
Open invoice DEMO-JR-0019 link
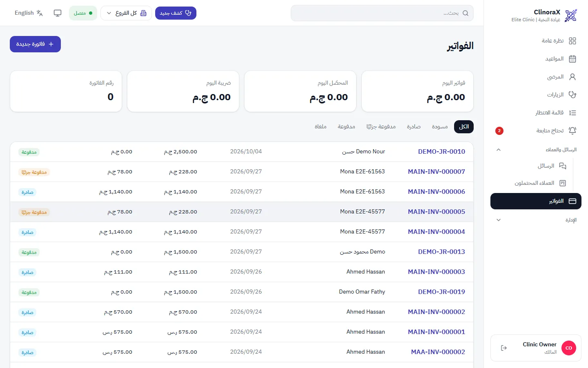pyautogui.click(x=441, y=292)
